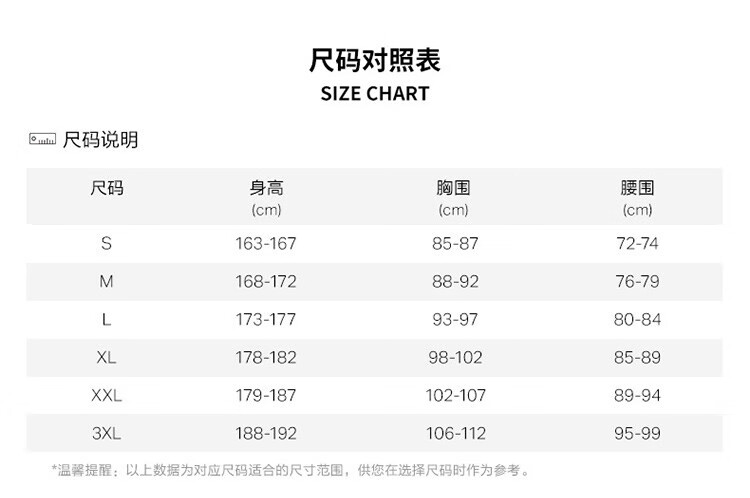The image size is (750, 498).
Task: Select the 腰围 (cm) column header
Action: tap(638, 198)
